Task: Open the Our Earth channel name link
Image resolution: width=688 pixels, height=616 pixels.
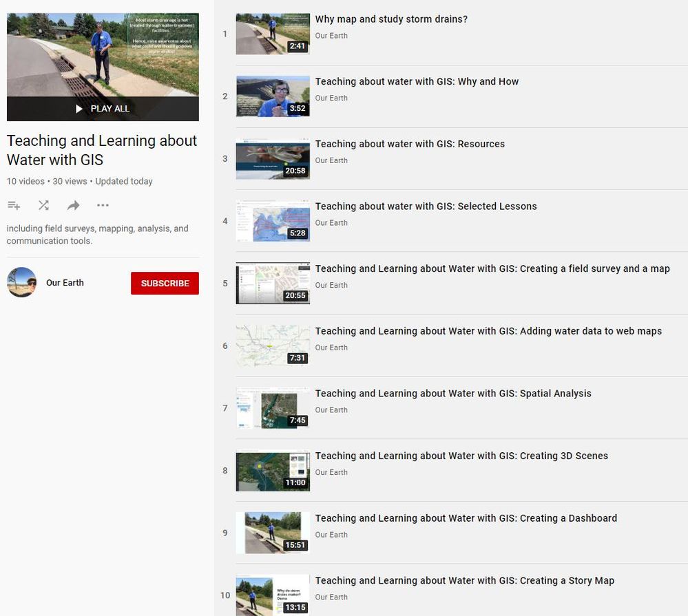Action: click(65, 283)
